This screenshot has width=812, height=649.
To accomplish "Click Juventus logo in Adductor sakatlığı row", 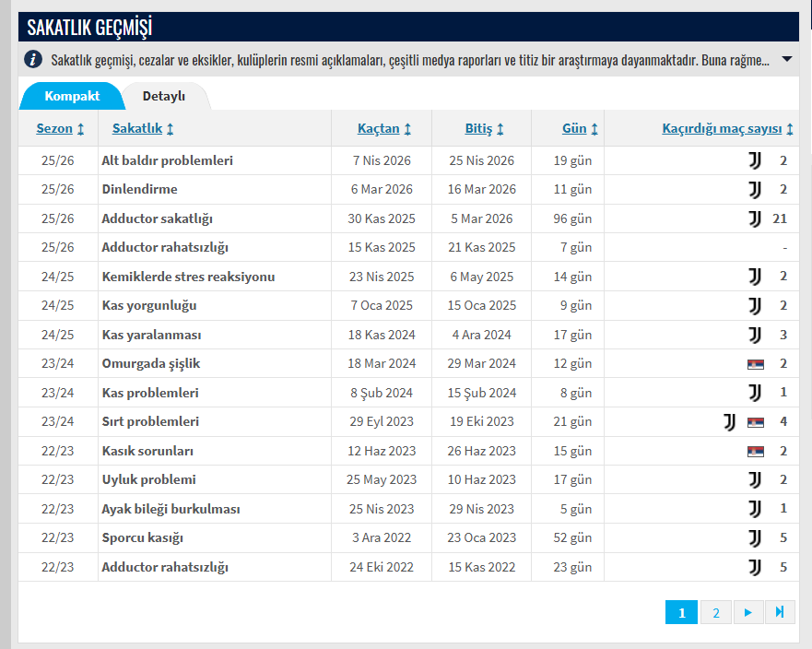I will pos(755,218).
